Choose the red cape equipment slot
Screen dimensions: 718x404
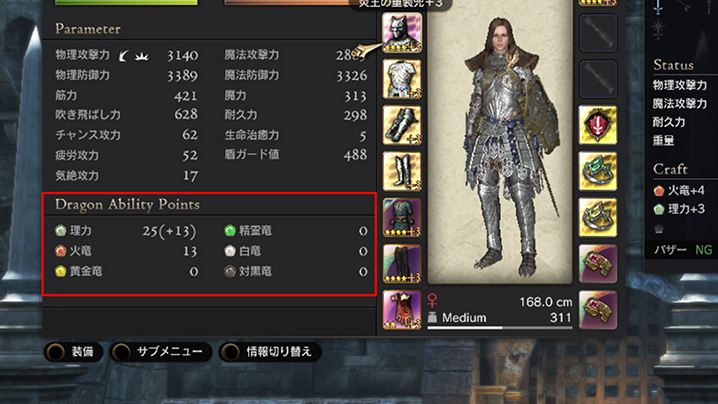[x=402, y=310]
